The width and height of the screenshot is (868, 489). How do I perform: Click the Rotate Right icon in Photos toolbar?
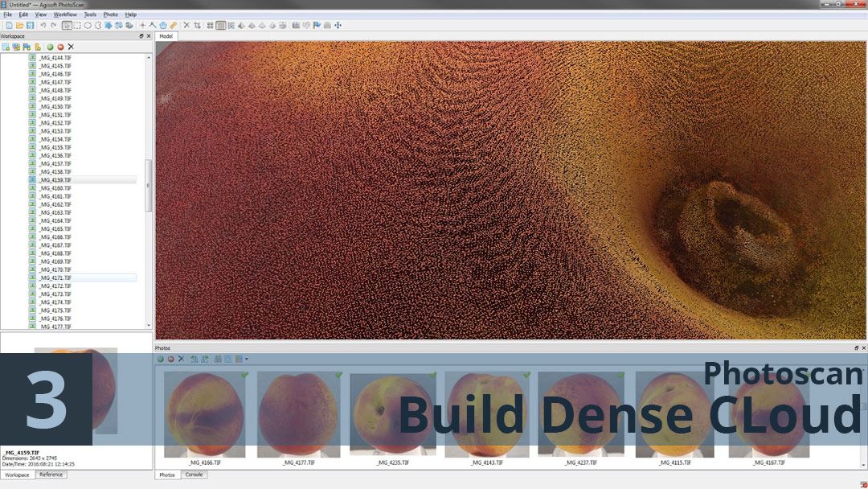(205, 359)
